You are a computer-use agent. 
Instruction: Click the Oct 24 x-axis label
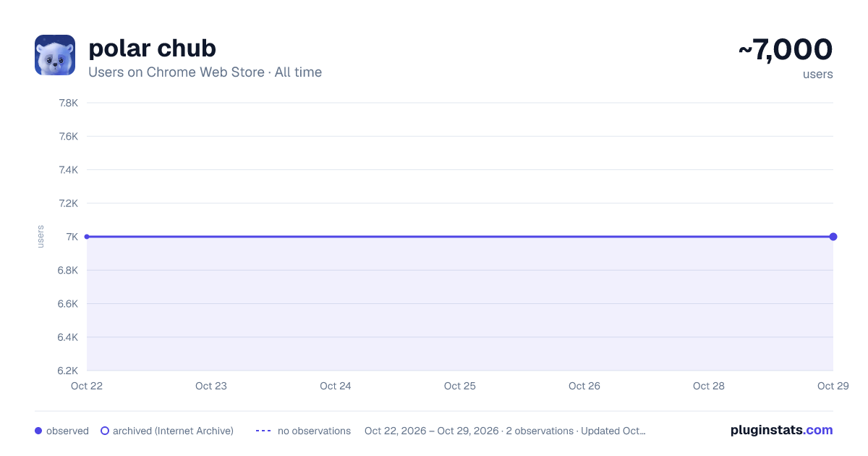(336, 386)
